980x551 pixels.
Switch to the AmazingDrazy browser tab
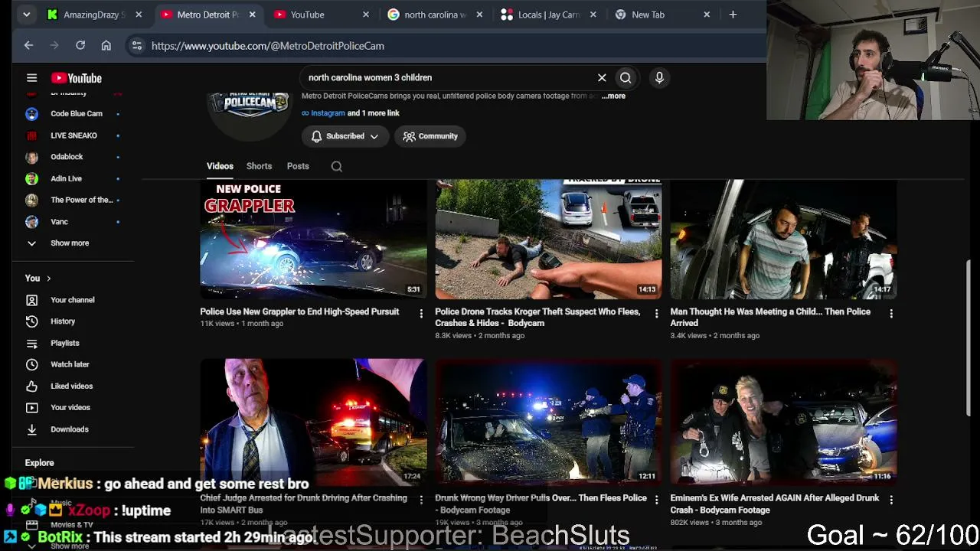(94, 15)
